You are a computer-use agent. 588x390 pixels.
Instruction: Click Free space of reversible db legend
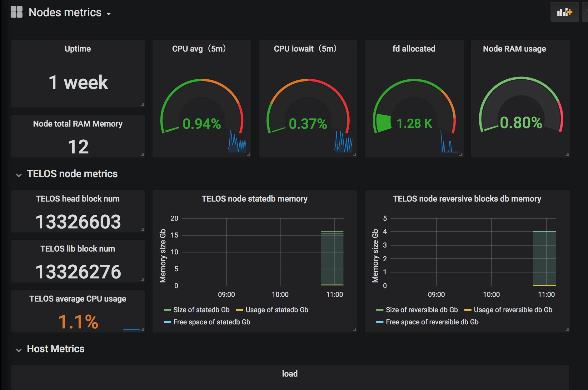pos(427,322)
